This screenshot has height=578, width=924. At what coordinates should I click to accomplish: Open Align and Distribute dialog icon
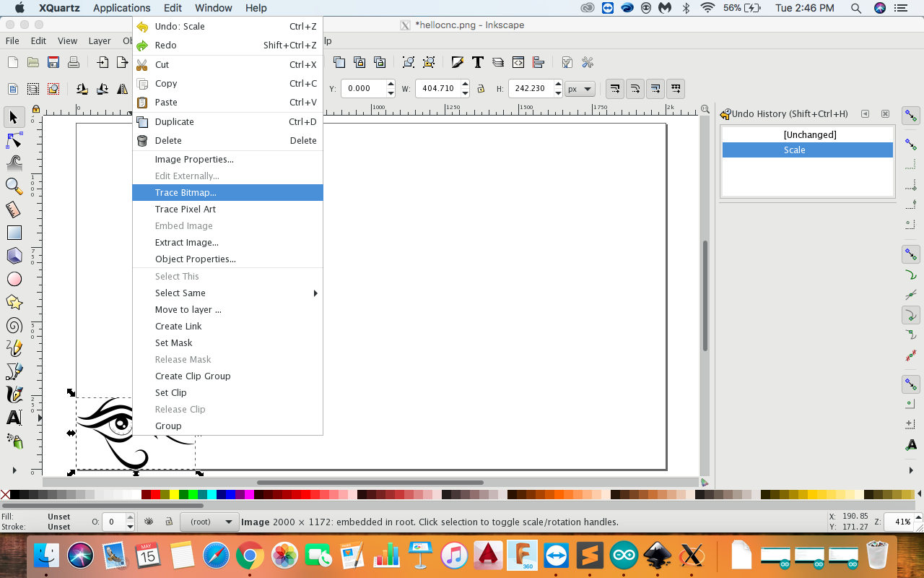click(x=538, y=62)
